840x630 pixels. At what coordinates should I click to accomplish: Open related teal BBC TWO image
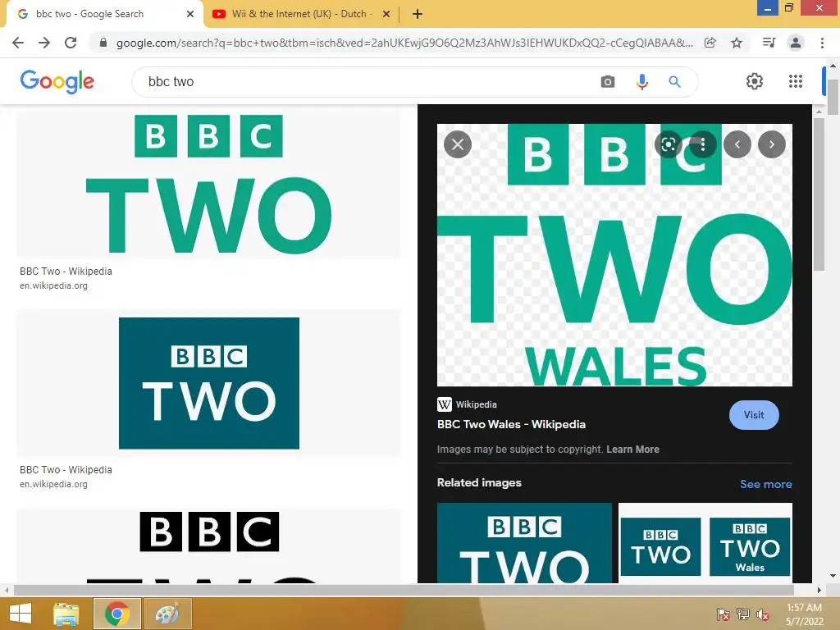pyautogui.click(x=524, y=543)
